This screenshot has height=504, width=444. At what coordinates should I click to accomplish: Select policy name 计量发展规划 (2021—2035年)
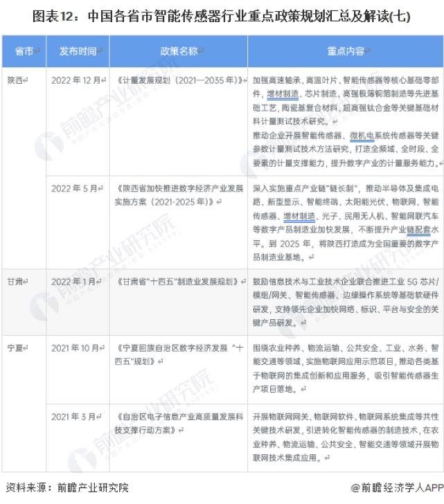tap(181, 80)
